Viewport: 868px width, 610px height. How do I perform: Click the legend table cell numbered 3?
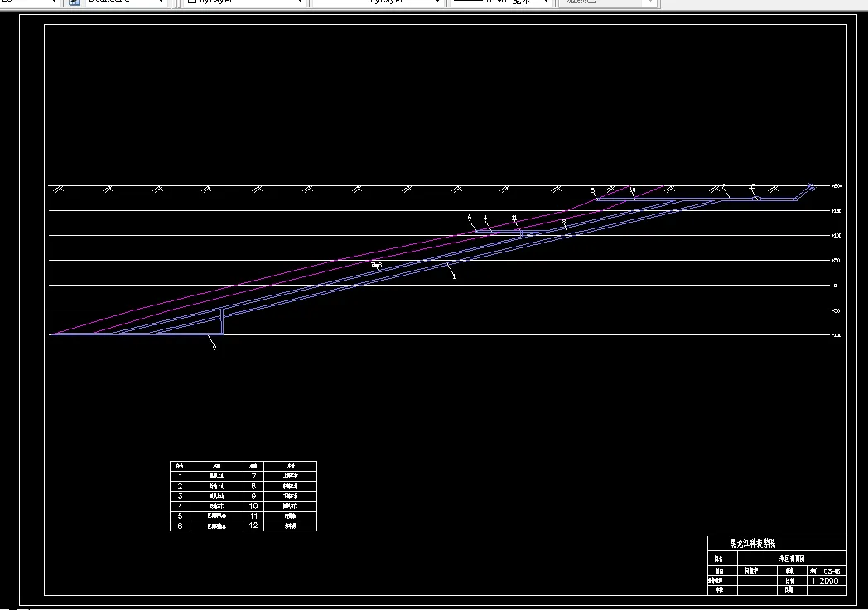[180, 496]
